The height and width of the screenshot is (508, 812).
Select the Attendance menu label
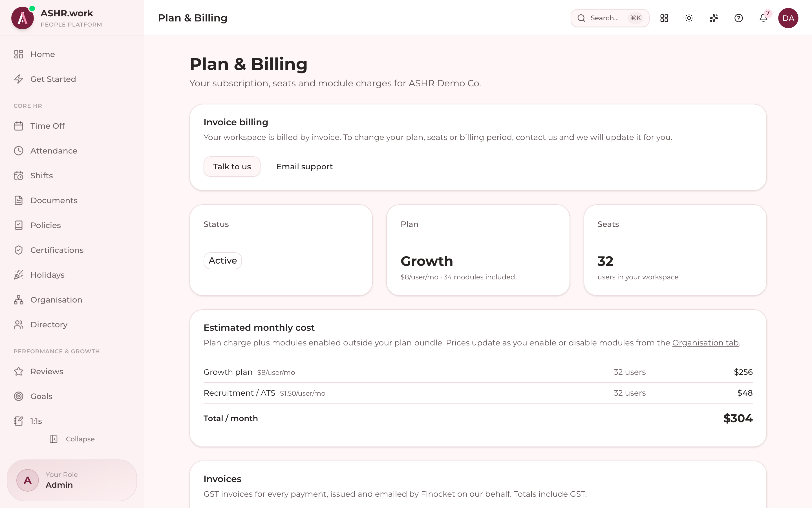[54, 151]
